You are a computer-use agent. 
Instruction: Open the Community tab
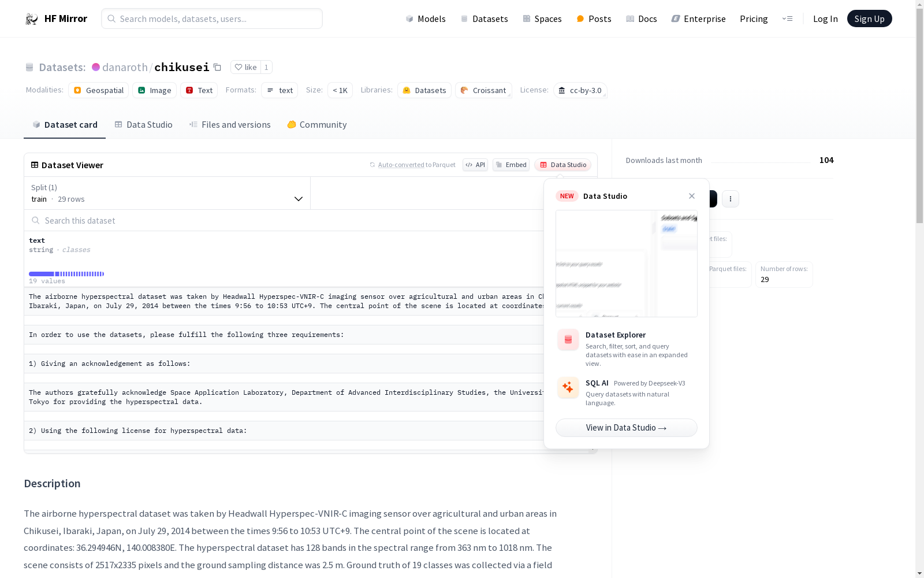point(317,124)
